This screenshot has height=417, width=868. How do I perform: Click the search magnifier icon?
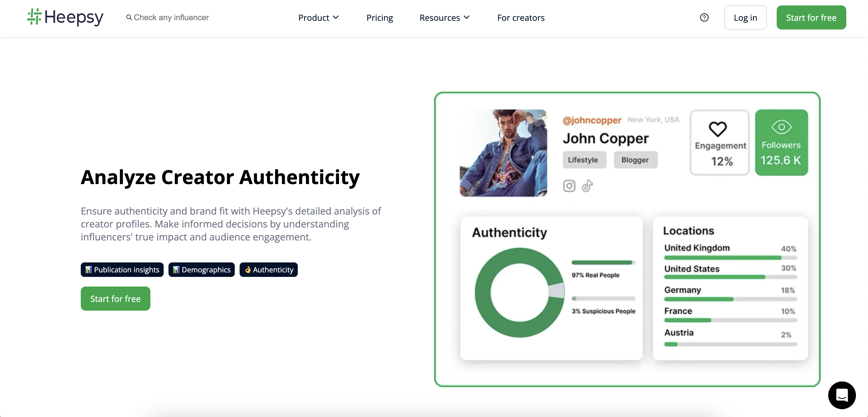(x=129, y=17)
